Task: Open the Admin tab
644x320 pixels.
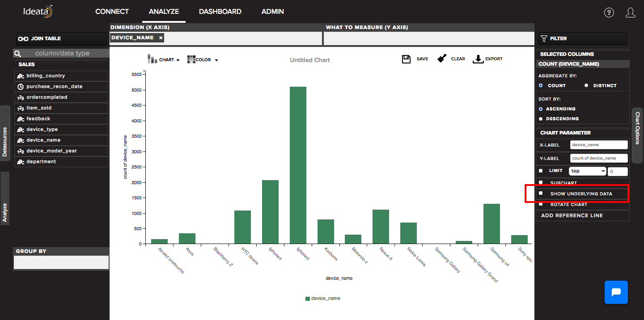Action: tap(272, 12)
